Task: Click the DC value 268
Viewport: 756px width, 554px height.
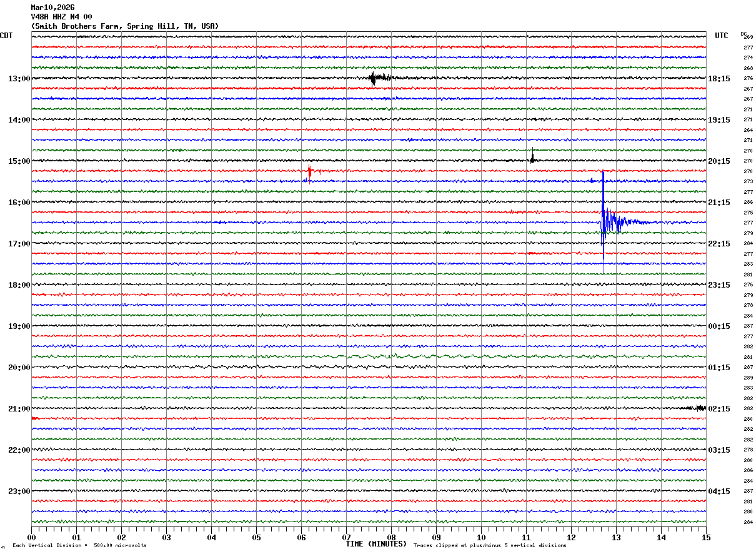Action: pos(748,68)
